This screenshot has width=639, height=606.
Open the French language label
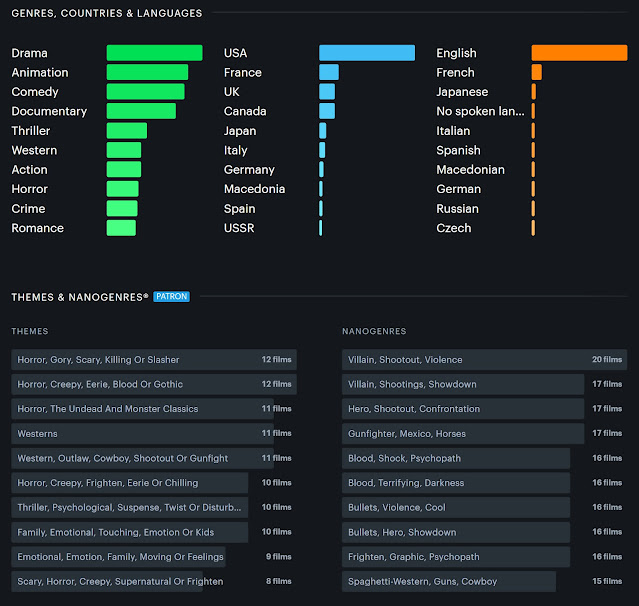[455, 73]
